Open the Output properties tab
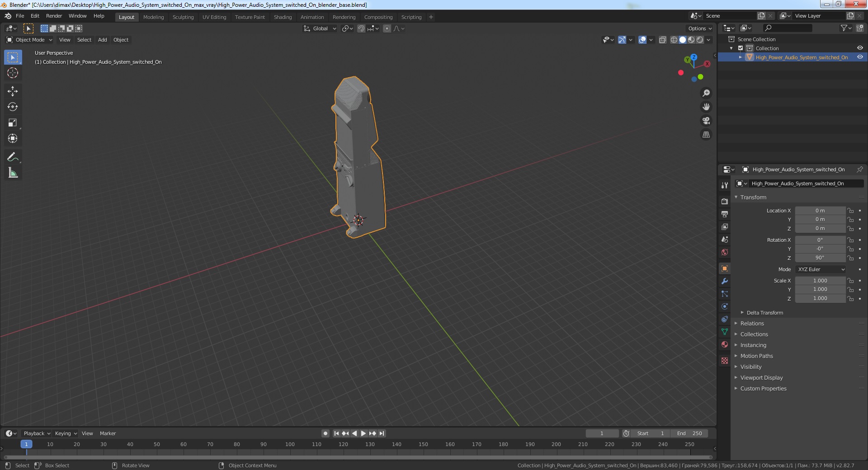The image size is (868, 470). click(725, 214)
